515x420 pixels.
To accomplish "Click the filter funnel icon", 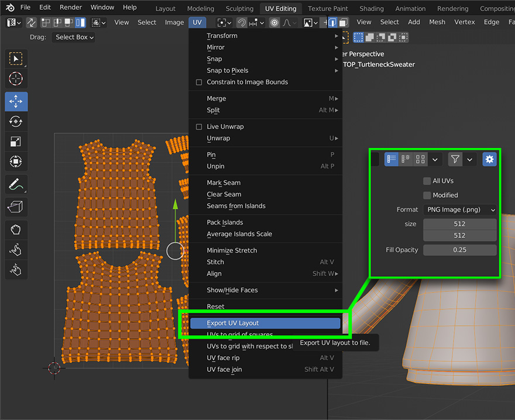I will [455, 159].
